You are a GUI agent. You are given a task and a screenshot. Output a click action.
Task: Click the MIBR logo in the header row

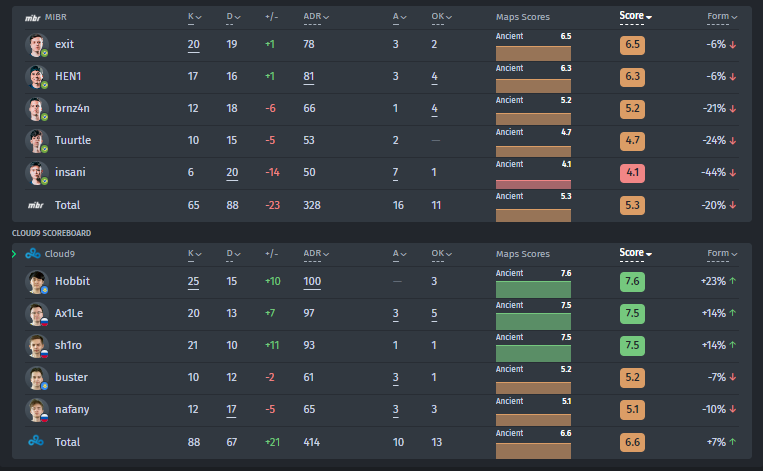(x=33, y=18)
